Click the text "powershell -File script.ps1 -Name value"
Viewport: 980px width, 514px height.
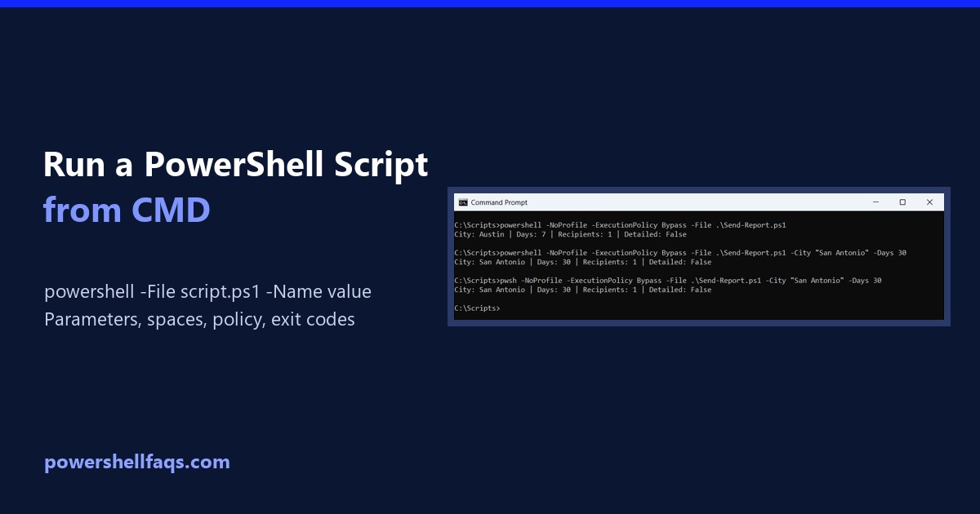point(207,291)
